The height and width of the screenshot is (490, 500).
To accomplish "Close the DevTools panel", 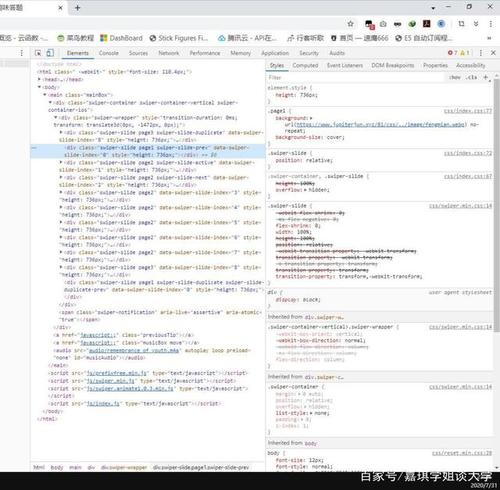I will point(493,53).
